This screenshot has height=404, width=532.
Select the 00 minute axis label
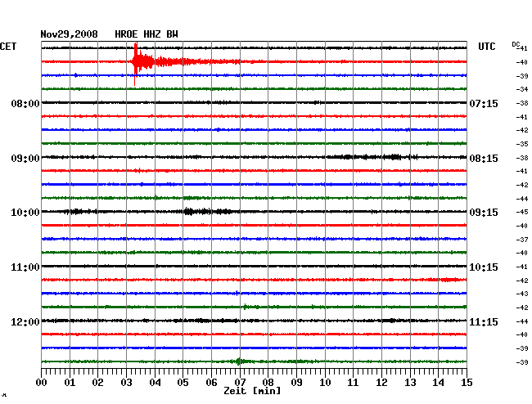[41, 382]
